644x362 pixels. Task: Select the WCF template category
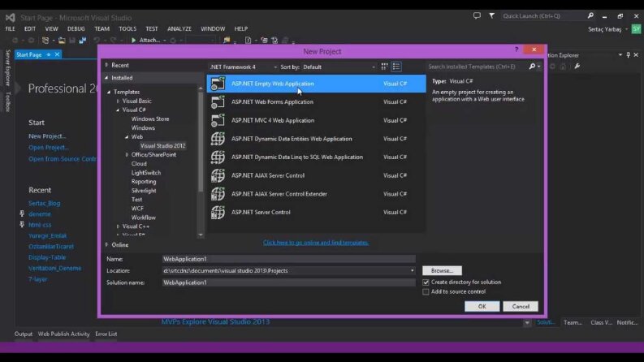[137, 209]
